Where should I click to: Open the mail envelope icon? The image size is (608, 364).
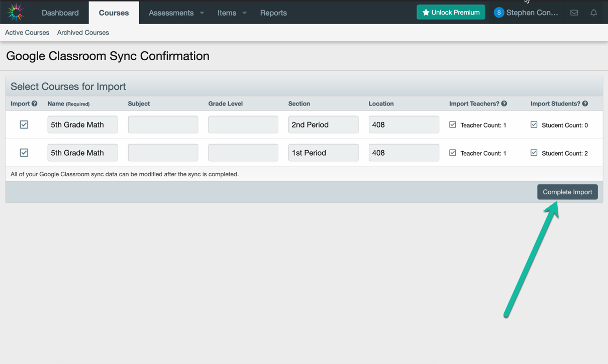tap(574, 13)
